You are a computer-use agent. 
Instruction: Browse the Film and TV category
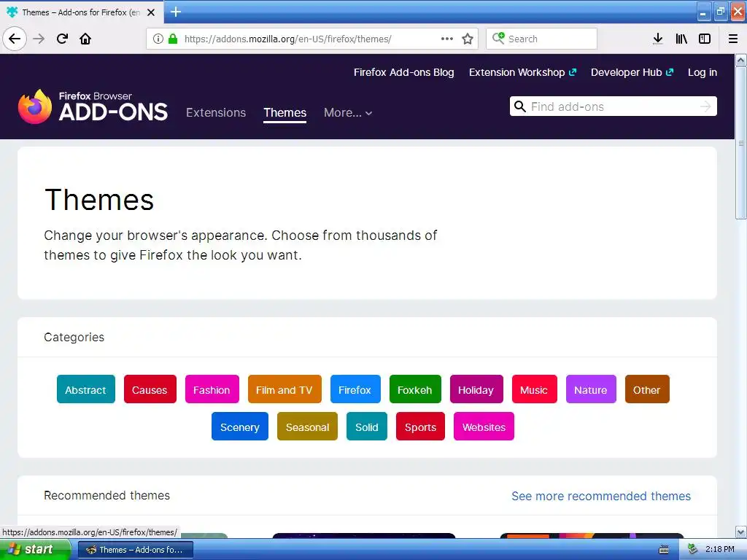click(285, 389)
